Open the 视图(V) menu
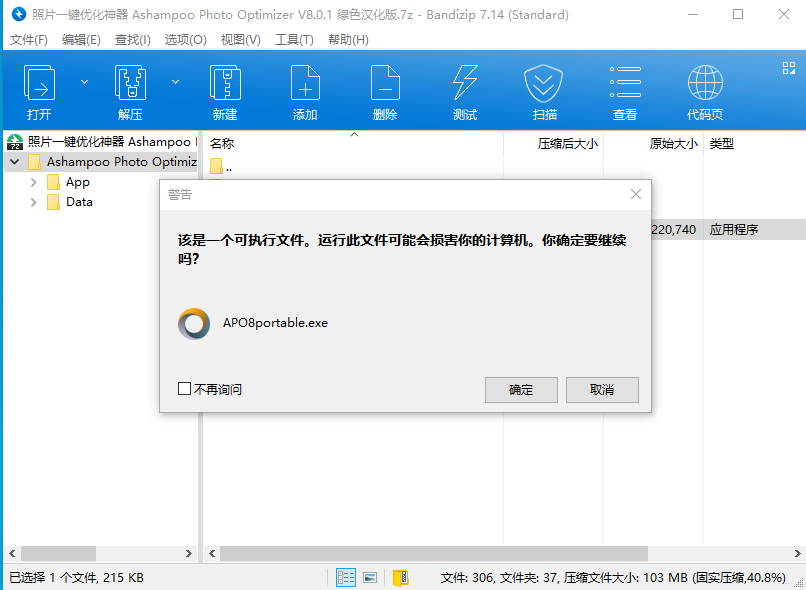This screenshot has height=590, width=806. [x=241, y=40]
